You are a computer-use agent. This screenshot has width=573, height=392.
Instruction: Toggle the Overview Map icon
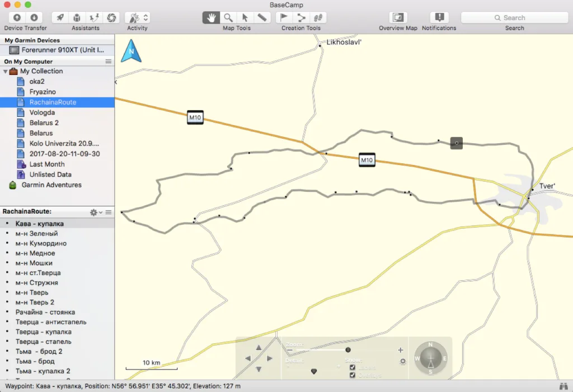[x=398, y=17]
